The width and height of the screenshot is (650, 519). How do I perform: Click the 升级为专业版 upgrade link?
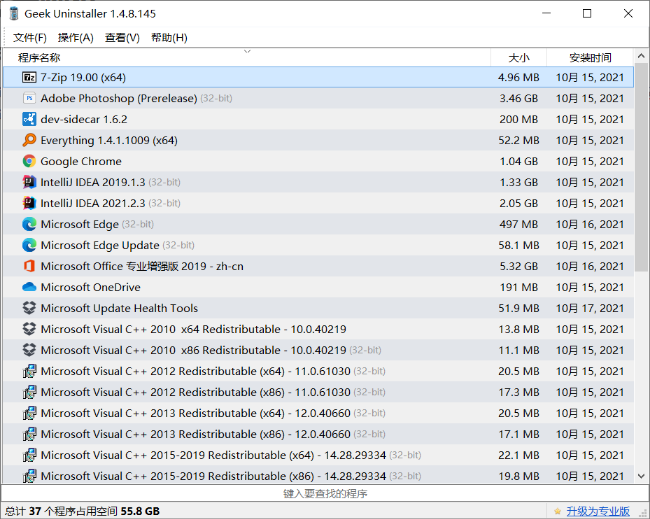(x=598, y=511)
